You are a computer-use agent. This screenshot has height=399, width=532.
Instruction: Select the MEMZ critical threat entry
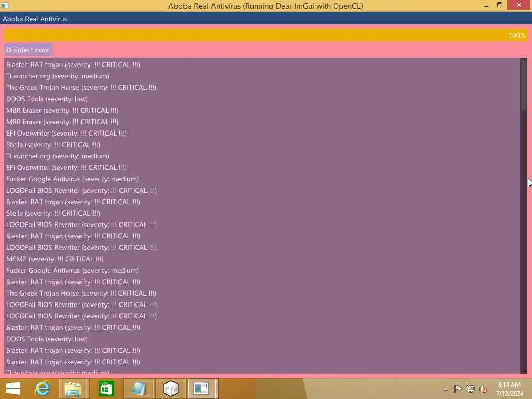pyautogui.click(x=55, y=259)
